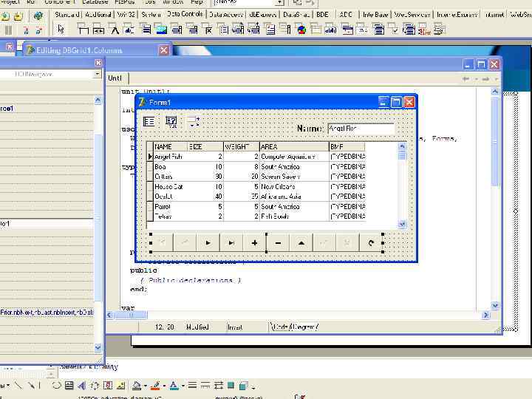The width and height of the screenshot is (532, 399).
Task: Switch to Data Access palette tab
Action: pyautogui.click(x=225, y=14)
